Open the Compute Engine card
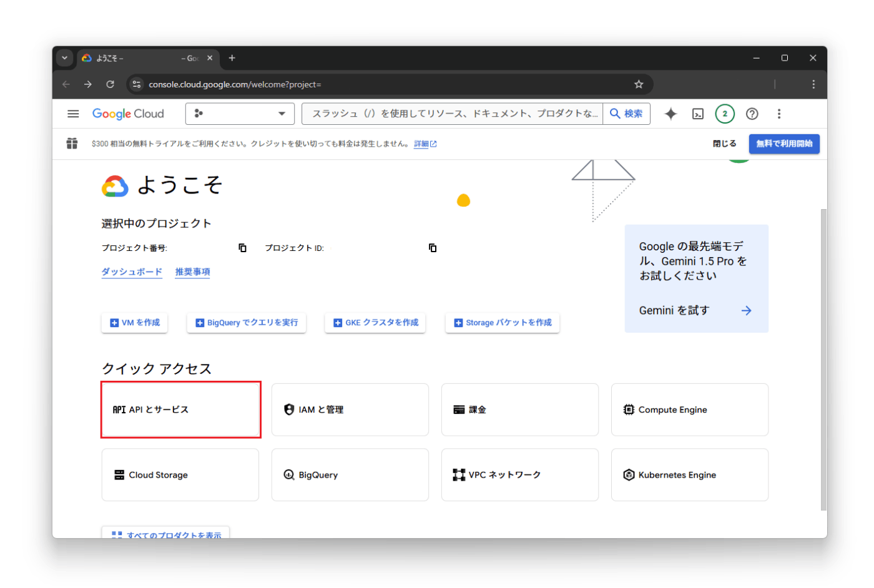Viewport: 874px width, 588px height. click(x=690, y=409)
